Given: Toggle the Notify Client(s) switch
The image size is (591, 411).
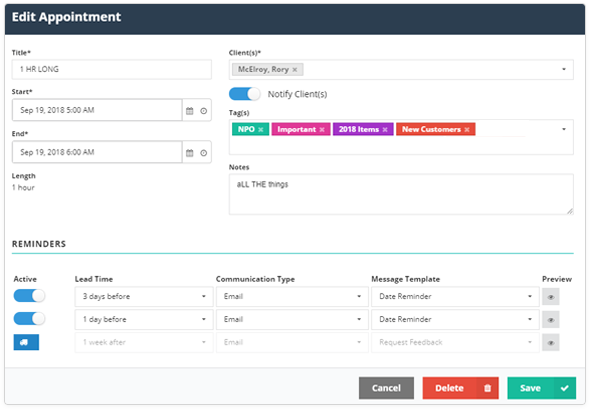Looking at the screenshot, I should [245, 94].
